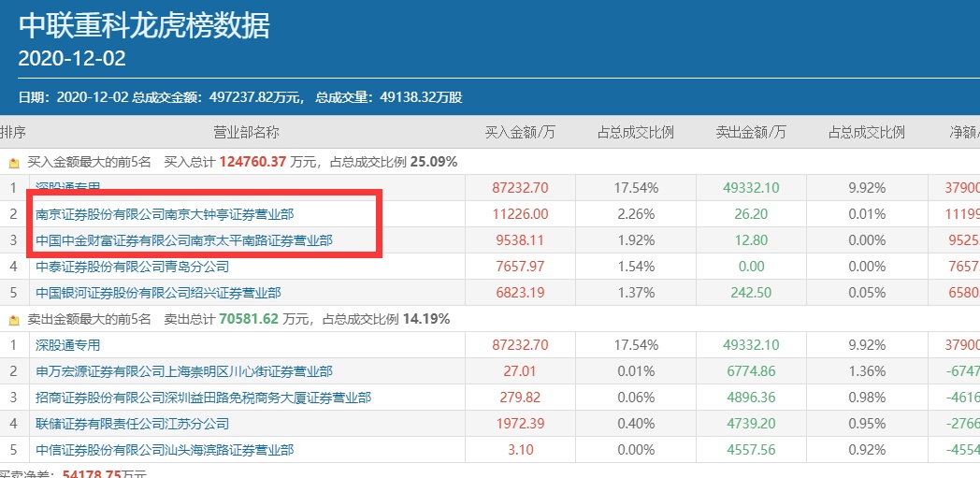Open 深股通专用 link in the sell top-5 section
The image size is (980, 478).
67,345
